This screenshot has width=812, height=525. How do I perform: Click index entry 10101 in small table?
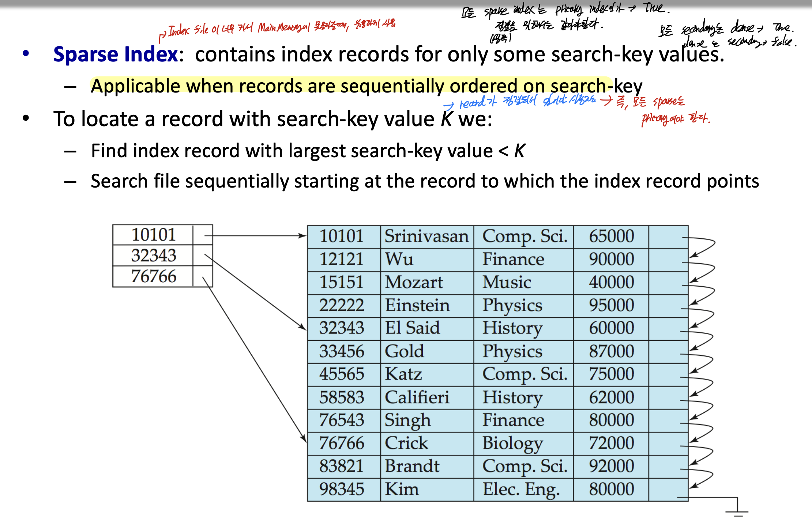[153, 235]
